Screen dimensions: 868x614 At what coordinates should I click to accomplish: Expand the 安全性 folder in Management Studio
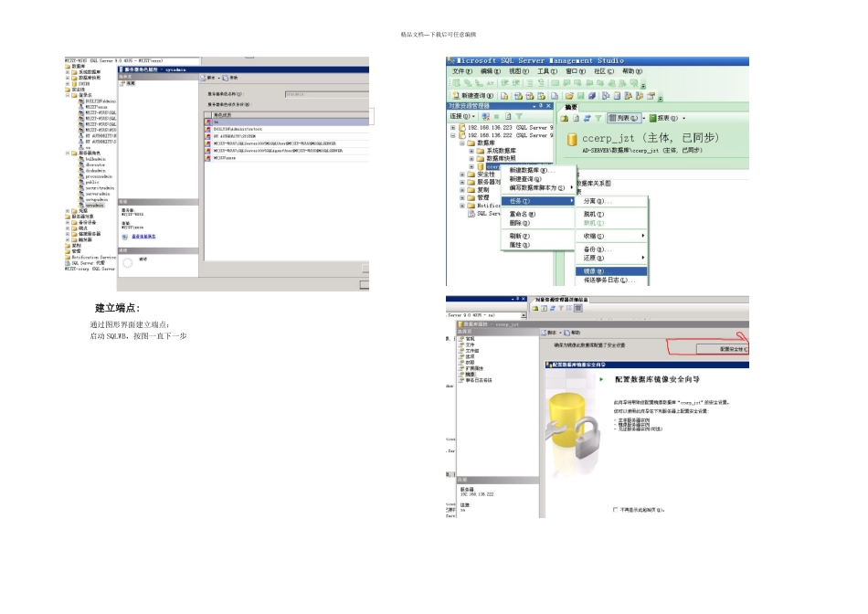462,175
